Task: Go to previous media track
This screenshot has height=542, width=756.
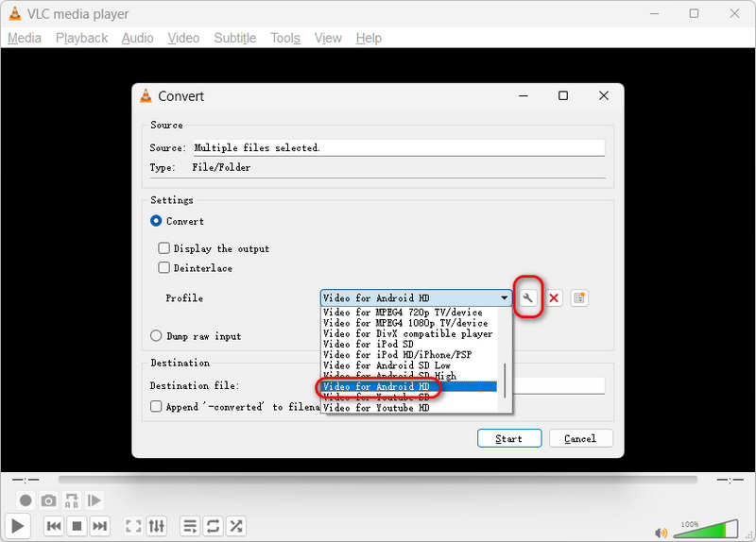Action: [54, 526]
